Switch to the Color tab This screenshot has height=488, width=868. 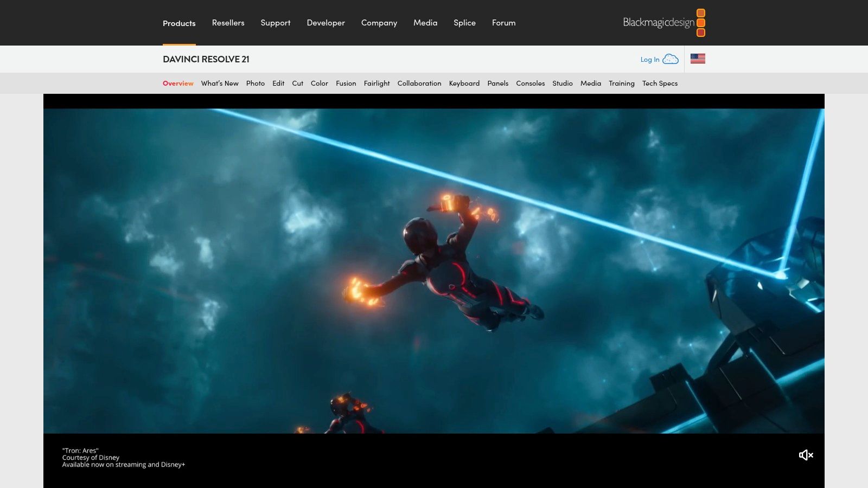pyautogui.click(x=320, y=84)
